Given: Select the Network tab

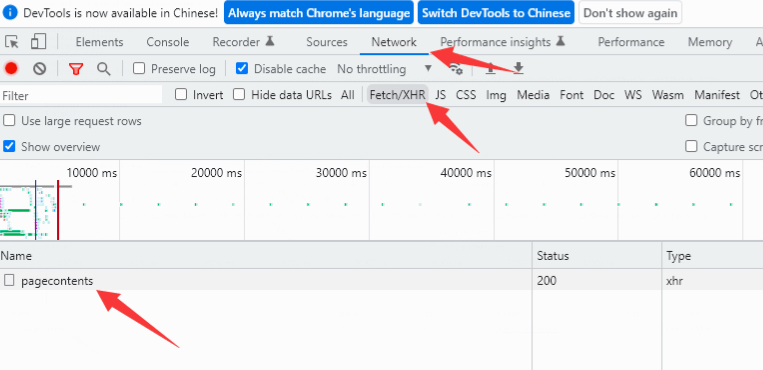Looking at the screenshot, I should coord(394,42).
